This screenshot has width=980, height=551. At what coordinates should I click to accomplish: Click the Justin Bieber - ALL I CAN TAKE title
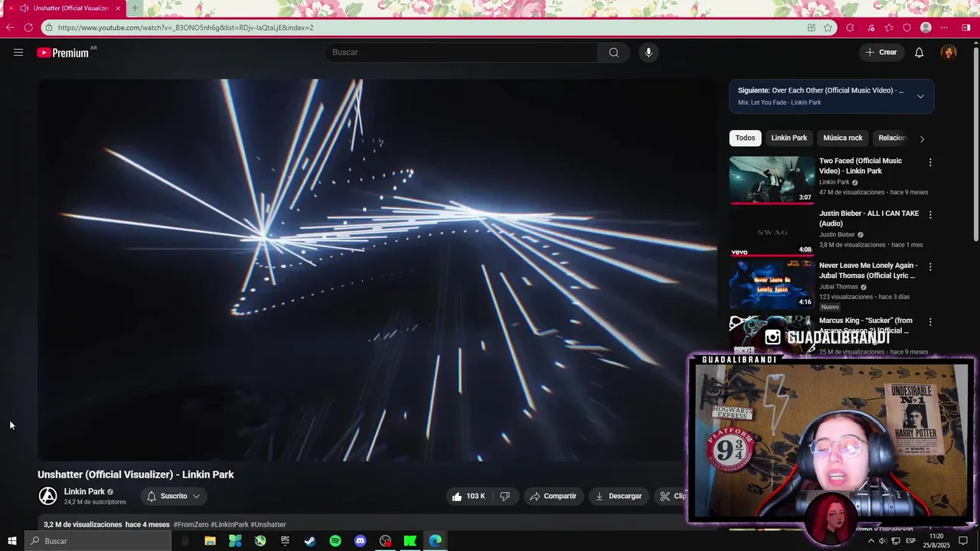point(869,218)
